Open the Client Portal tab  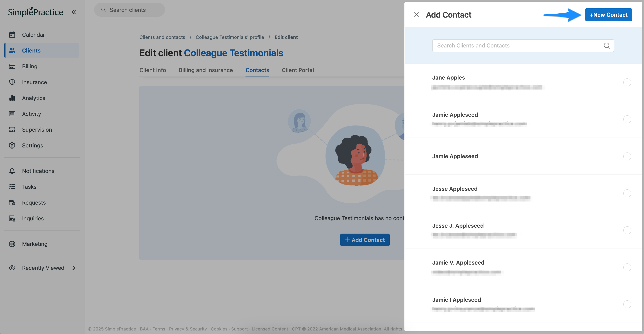pyautogui.click(x=298, y=70)
